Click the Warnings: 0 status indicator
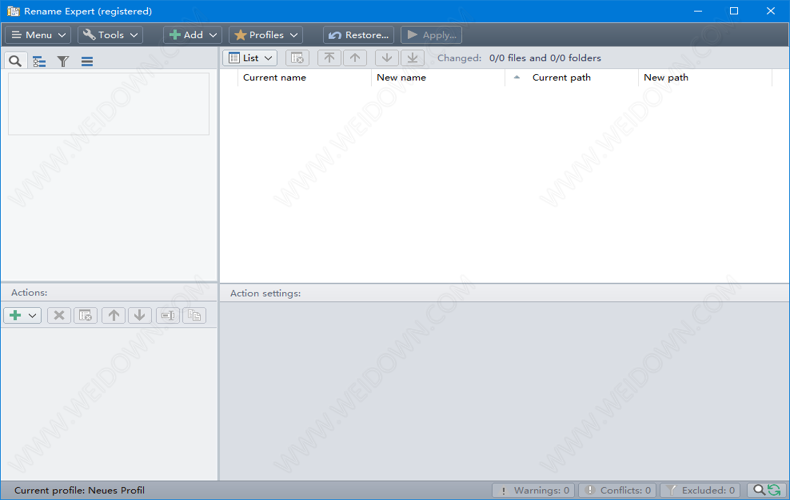 tap(534, 490)
